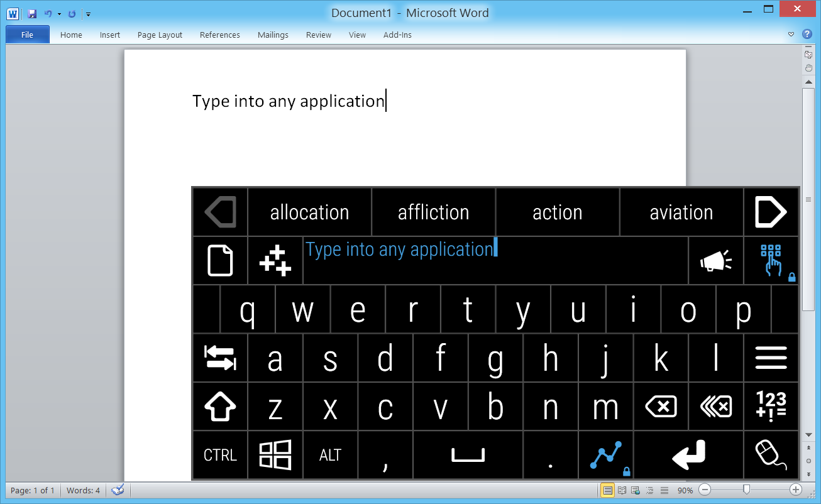Open the Review tab
This screenshot has height=504, width=821.
(x=319, y=35)
